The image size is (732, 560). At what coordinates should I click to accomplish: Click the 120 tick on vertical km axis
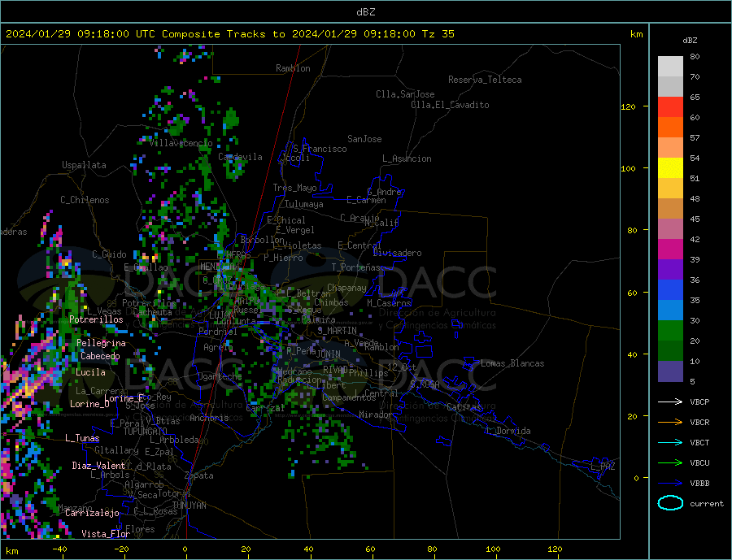pyautogui.click(x=629, y=106)
